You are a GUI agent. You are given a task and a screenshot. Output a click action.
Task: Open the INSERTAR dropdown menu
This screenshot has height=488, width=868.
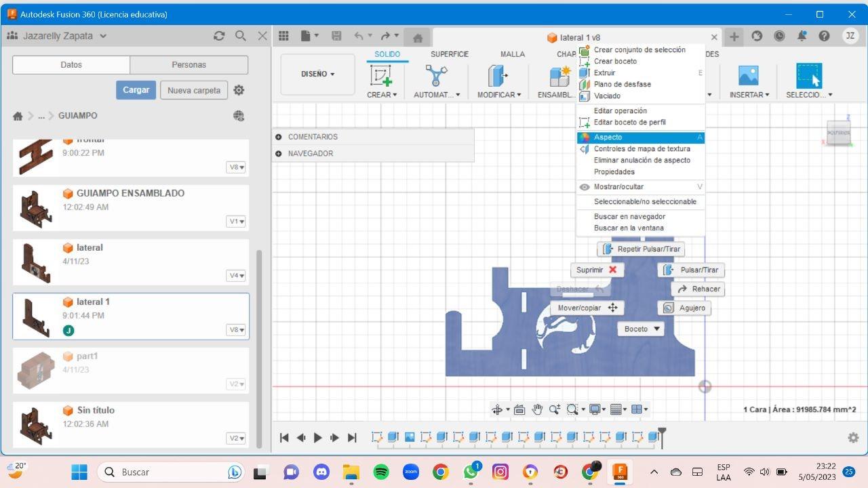tap(749, 95)
